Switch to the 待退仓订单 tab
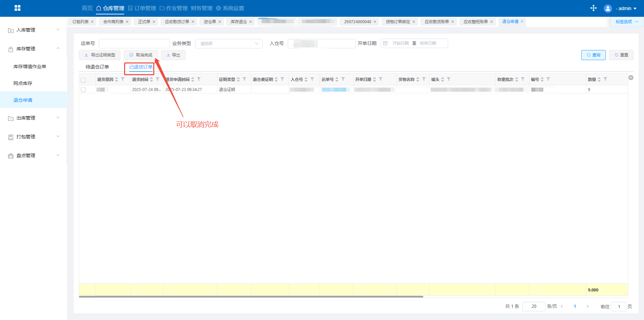 click(97, 67)
